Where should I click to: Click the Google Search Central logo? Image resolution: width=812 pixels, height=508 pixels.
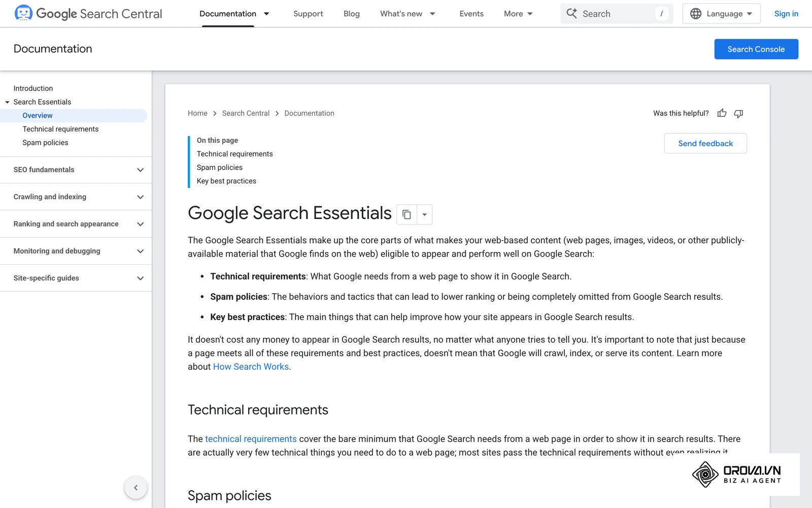(x=88, y=14)
